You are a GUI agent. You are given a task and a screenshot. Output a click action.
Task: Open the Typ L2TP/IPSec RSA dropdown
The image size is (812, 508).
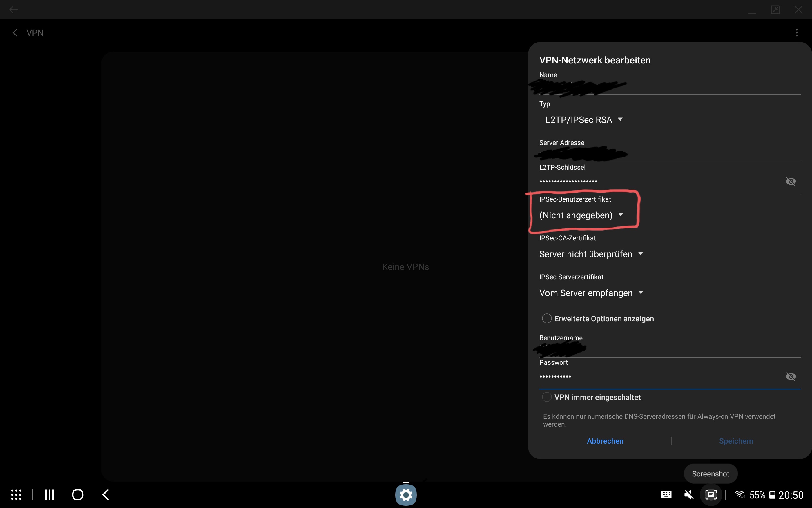pyautogui.click(x=584, y=120)
